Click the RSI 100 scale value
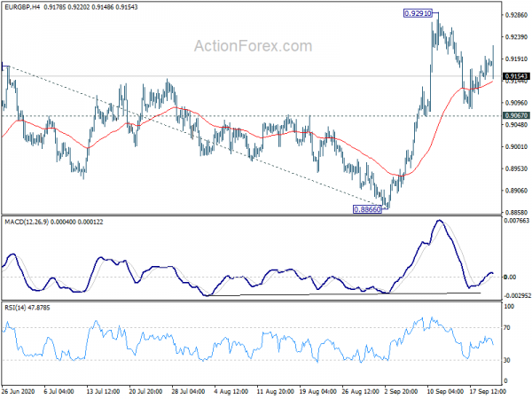The image size is (532, 399). point(509,307)
